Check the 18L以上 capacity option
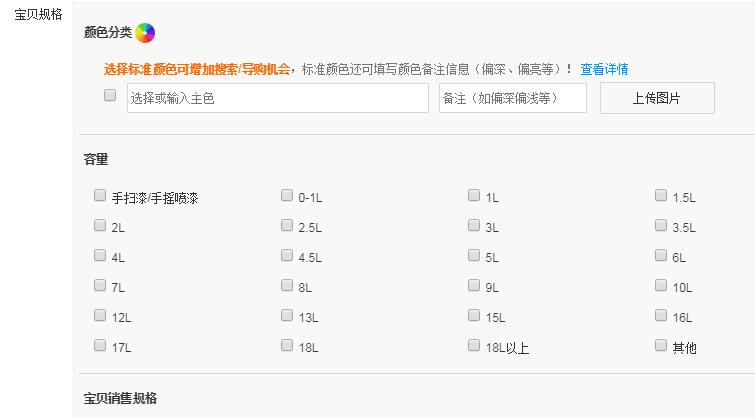 [474, 345]
